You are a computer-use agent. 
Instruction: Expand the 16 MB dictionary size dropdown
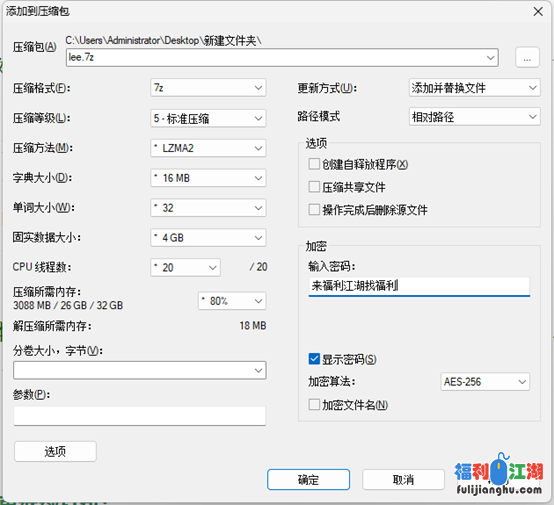[208, 178]
